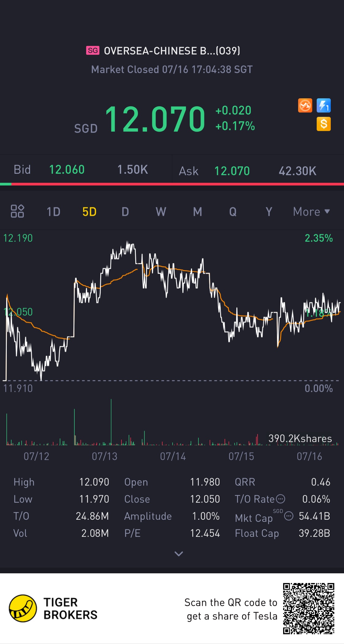
Task: Tap the QR code image
Action: coord(309,608)
